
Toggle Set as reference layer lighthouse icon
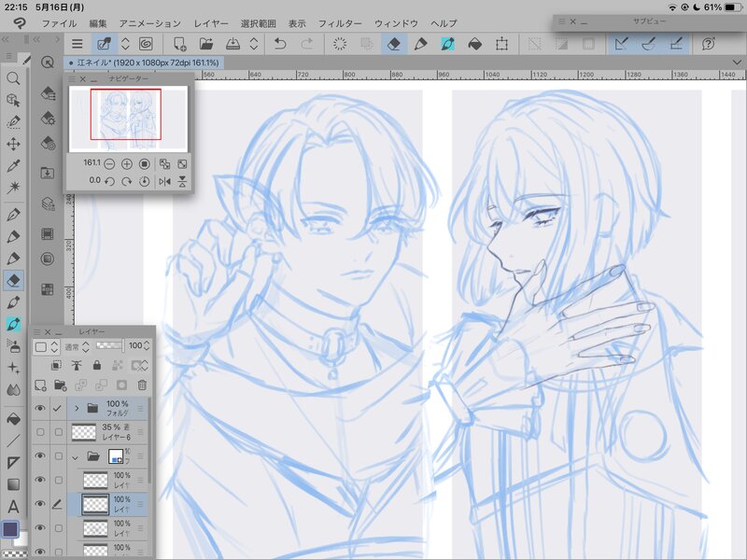tap(77, 365)
